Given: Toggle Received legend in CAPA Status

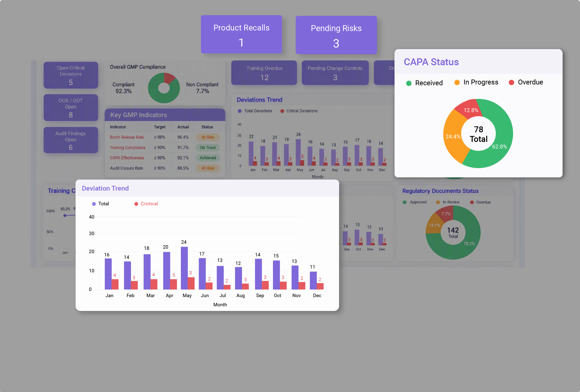Looking at the screenshot, I should (x=424, y=83).
